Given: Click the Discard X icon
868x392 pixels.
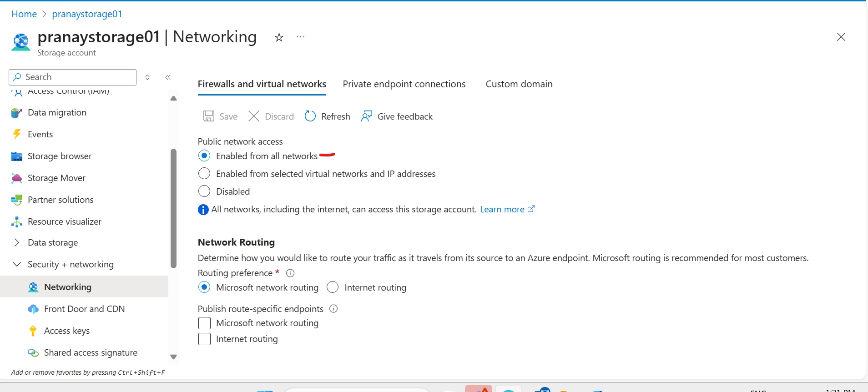Looking at the screenshot, I should pos(254,116).
